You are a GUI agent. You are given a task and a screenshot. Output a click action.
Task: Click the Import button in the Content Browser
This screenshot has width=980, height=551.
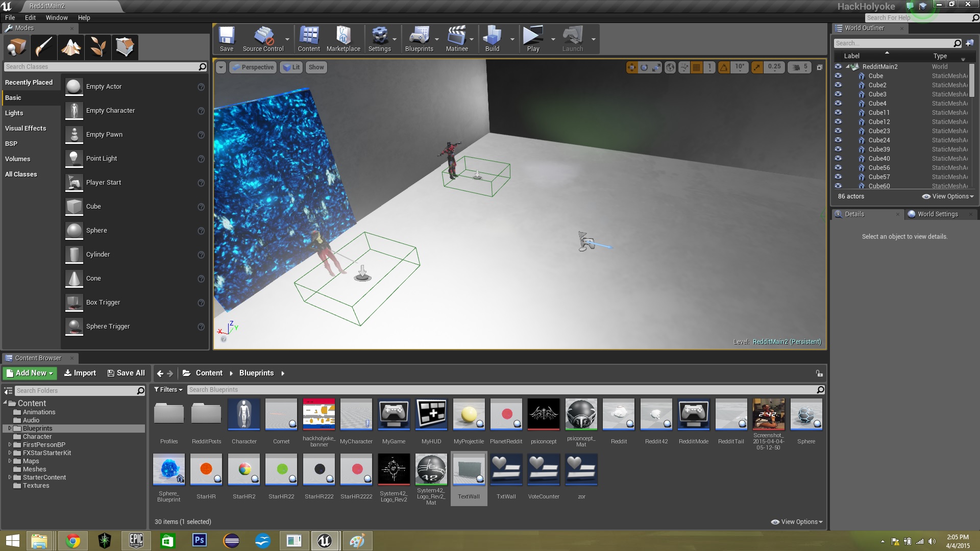(x=80, y=373)
